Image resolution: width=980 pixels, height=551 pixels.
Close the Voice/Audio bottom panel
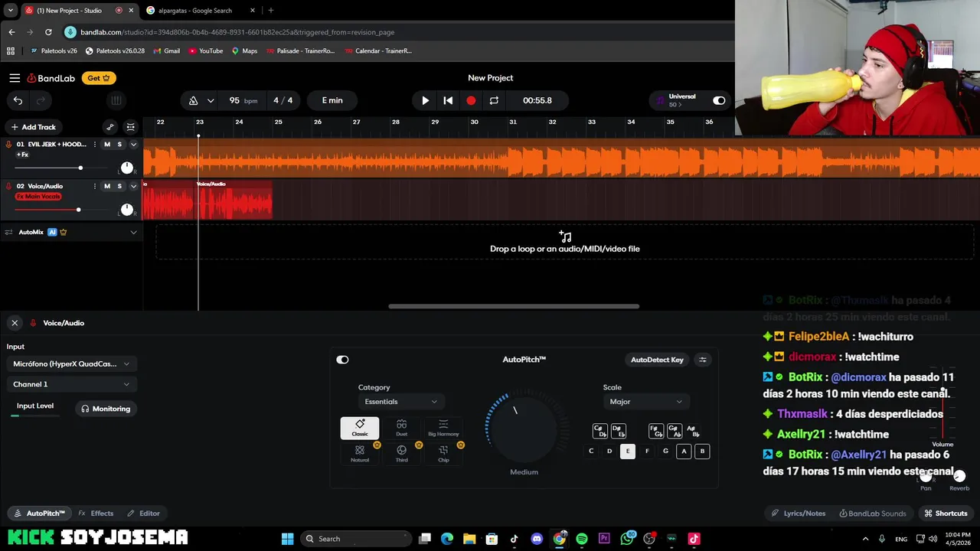click(15, 323)
